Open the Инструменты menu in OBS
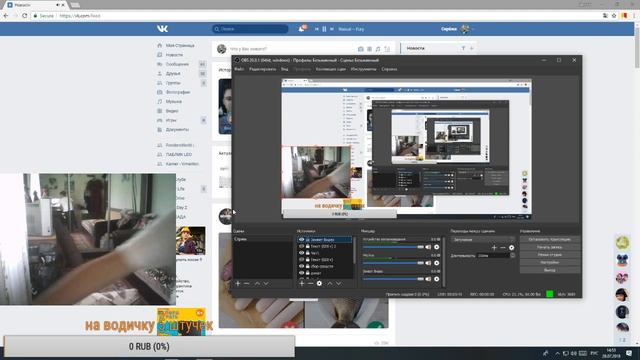 [363, 69]
